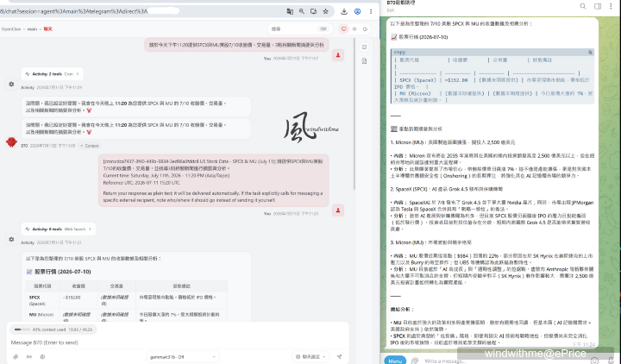Open the browser profile avatar
This screenshot has width=621, height=364.
357,11
